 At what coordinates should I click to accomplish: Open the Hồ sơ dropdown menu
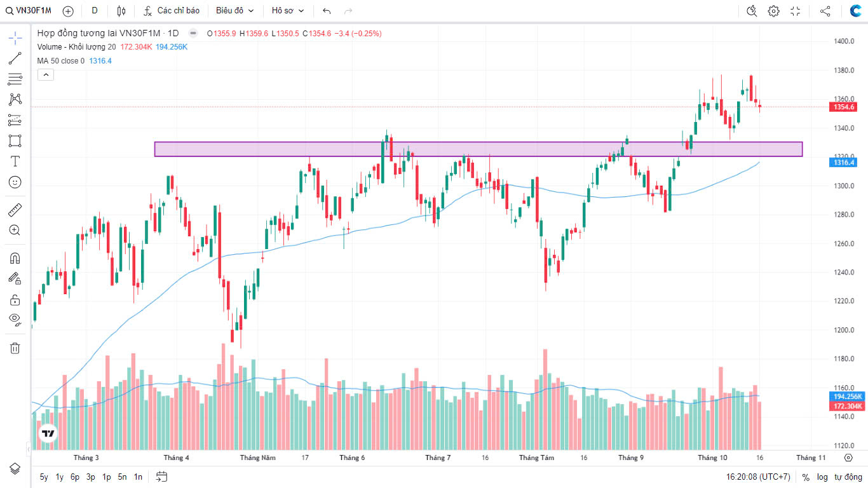[x=288, y=11]
